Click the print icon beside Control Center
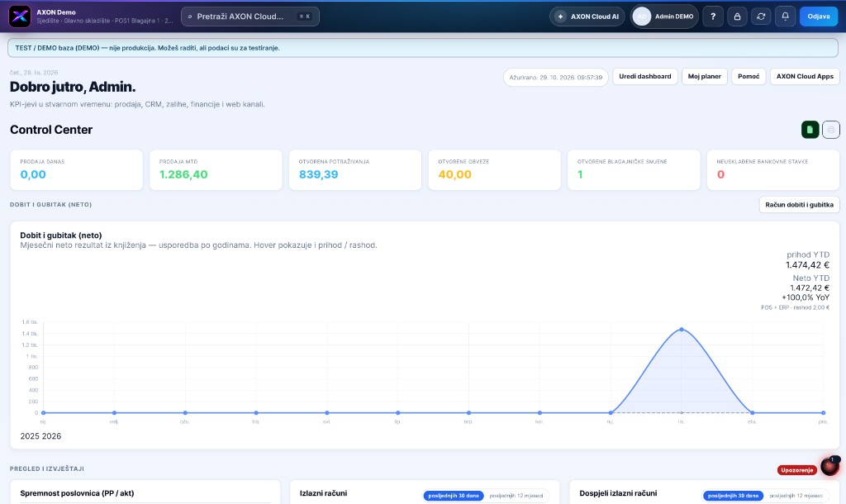Screen dimensions: 846x504 (x=831, y=130)
